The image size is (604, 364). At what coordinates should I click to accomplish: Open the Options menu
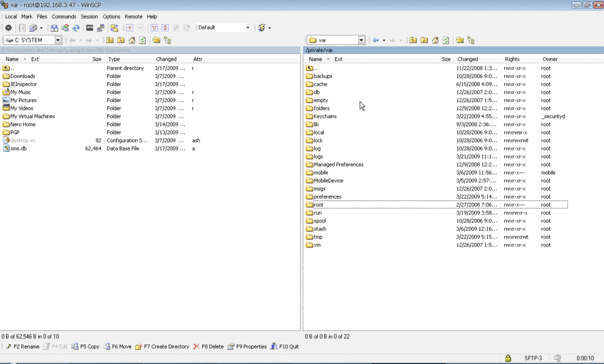(x=111, y=17)
